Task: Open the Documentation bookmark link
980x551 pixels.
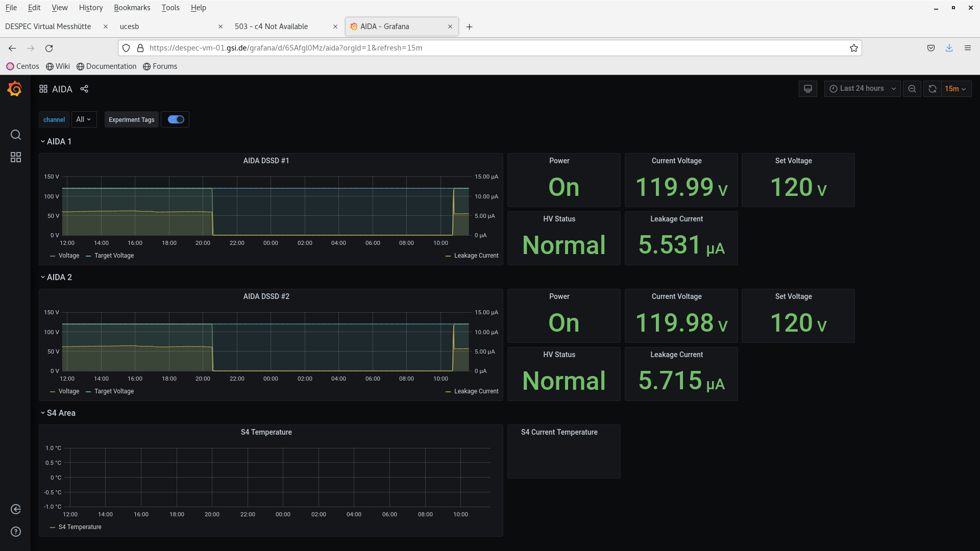Action: (x=111, y=66)
